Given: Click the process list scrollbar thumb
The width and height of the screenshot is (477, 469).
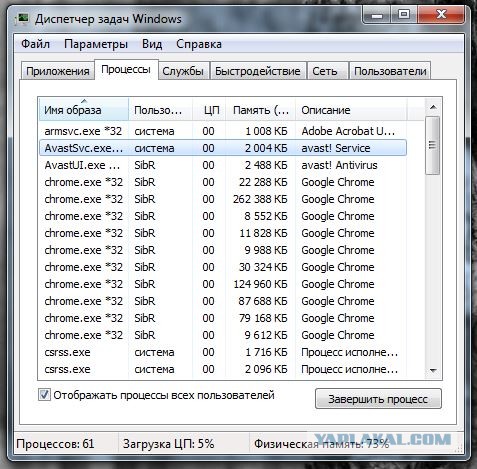Looking at the screenshot, I should click(433, 145).
